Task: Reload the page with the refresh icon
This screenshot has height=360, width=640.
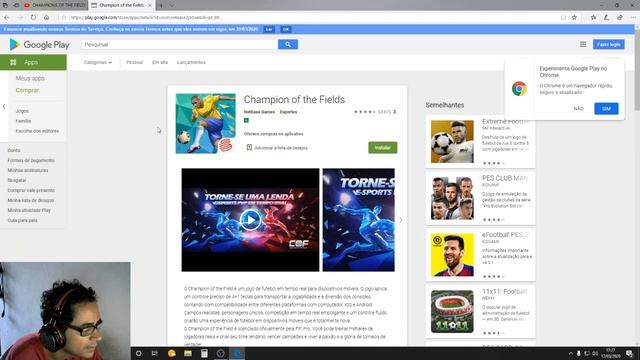Action: (33, 18)
